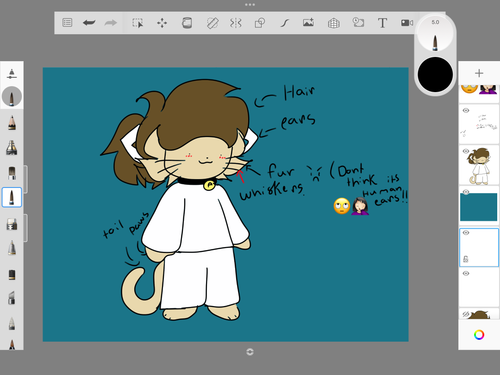This screenshot has width=500, height=375.
Task: Open the brush size puck showing 5.0
Action: (x=435, y=34)
